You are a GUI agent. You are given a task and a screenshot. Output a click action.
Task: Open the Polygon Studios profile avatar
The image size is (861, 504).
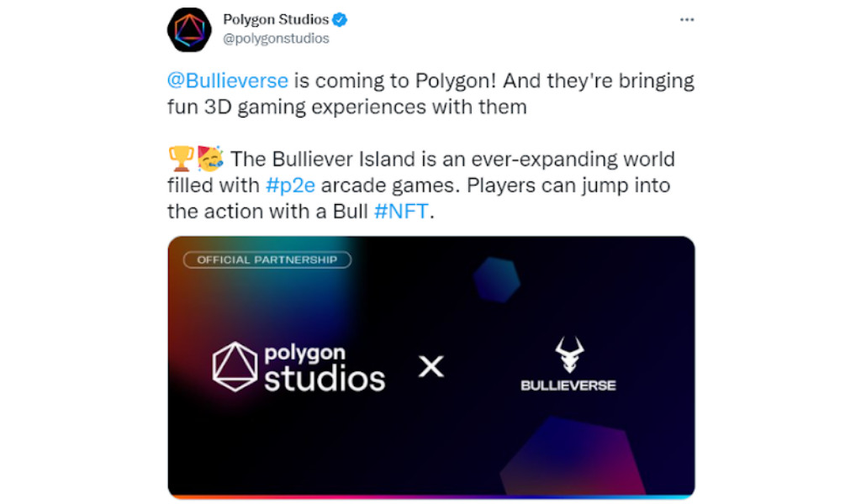click(x=189, y=30)
